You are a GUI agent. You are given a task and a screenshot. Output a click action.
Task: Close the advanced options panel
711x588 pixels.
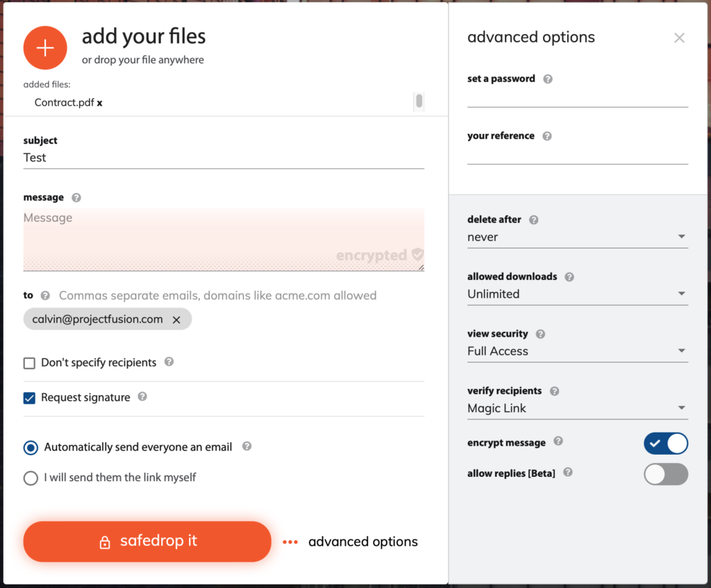pyautogui.click(x=679, y=38)
